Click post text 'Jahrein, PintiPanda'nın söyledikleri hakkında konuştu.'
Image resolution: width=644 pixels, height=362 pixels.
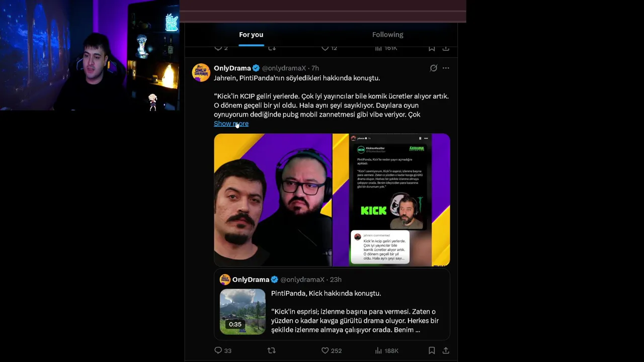[x=297, y=78]
